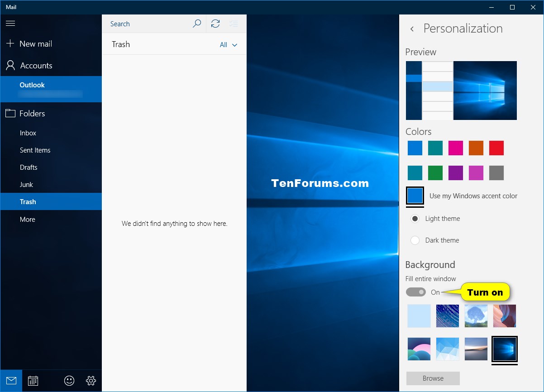
Task: Select the blue polygon background thumbnail
Action: (x=448, y=349)
